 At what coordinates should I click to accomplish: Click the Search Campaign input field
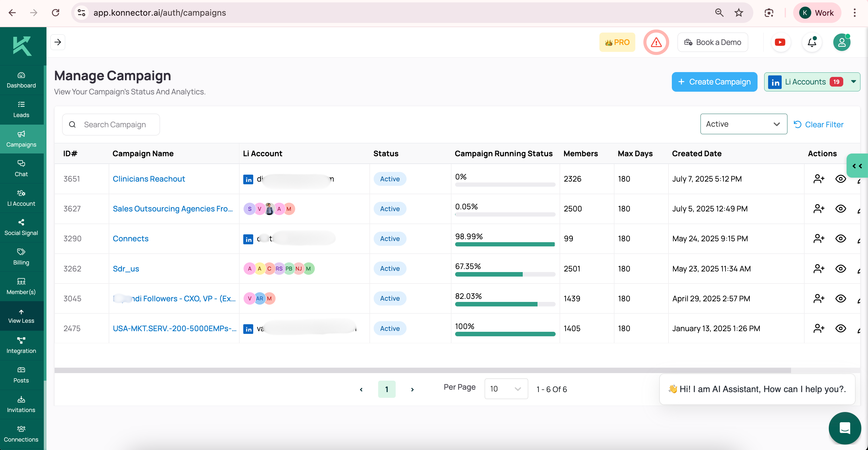(x=115, y=125)
